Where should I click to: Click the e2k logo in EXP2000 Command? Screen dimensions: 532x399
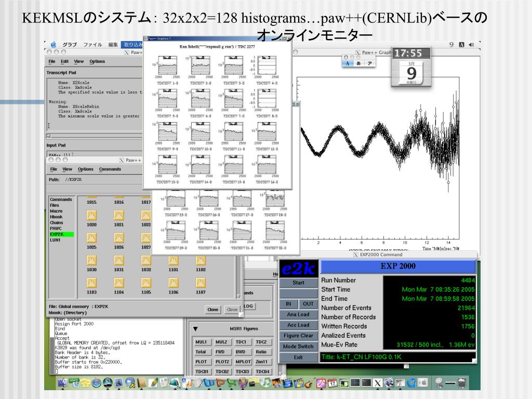click(299, 269)
